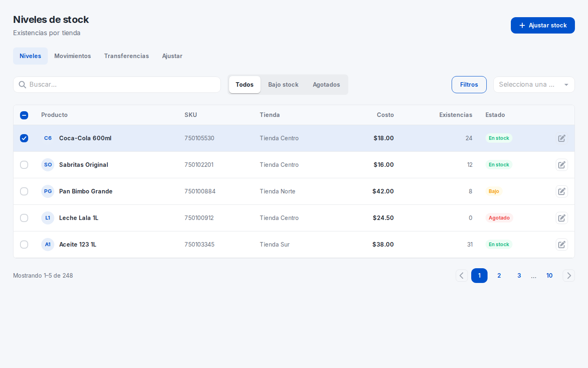Screen dimensions: 588x368
Task: Open the Filtros button
Action: tap(469, 85)
